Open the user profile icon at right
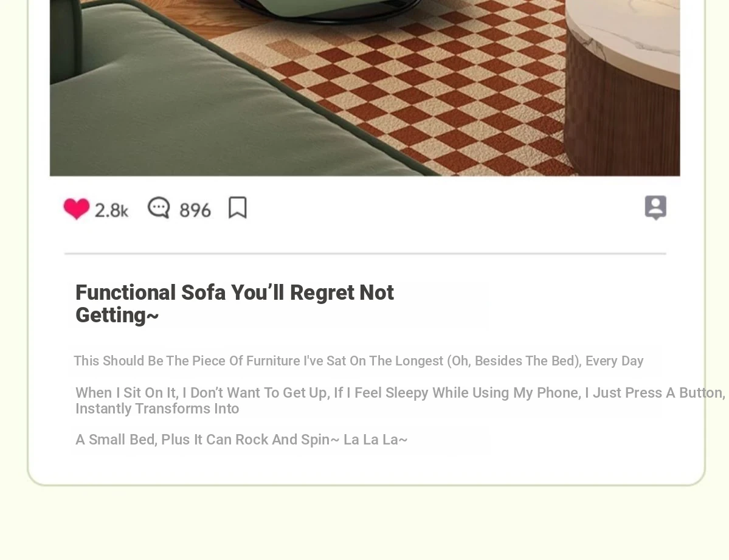The height and width of the screenshot is (560, 729). click(x=655, y=207)
